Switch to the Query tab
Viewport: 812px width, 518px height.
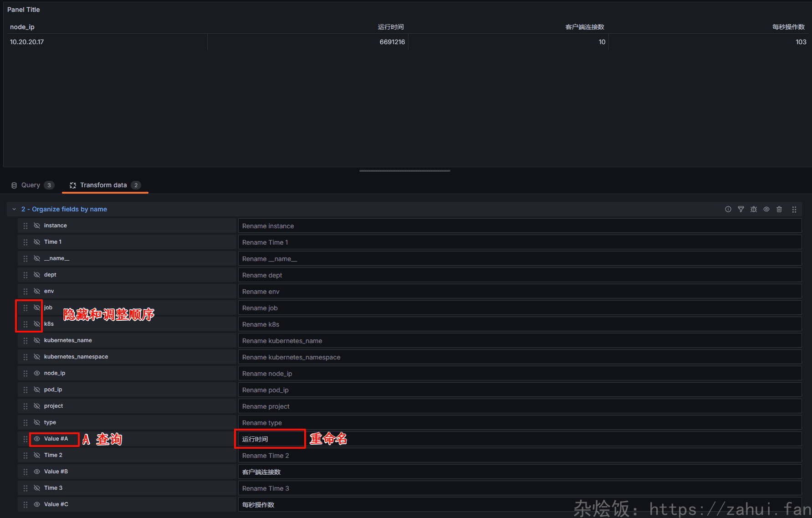31,185
